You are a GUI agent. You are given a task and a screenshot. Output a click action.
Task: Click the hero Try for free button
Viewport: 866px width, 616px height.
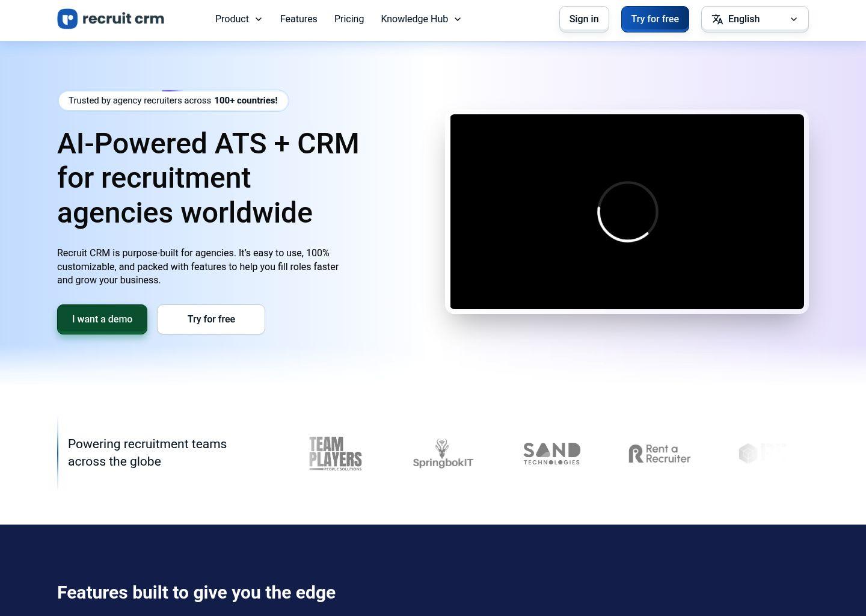pyautogui.click(x=210, y=319)
